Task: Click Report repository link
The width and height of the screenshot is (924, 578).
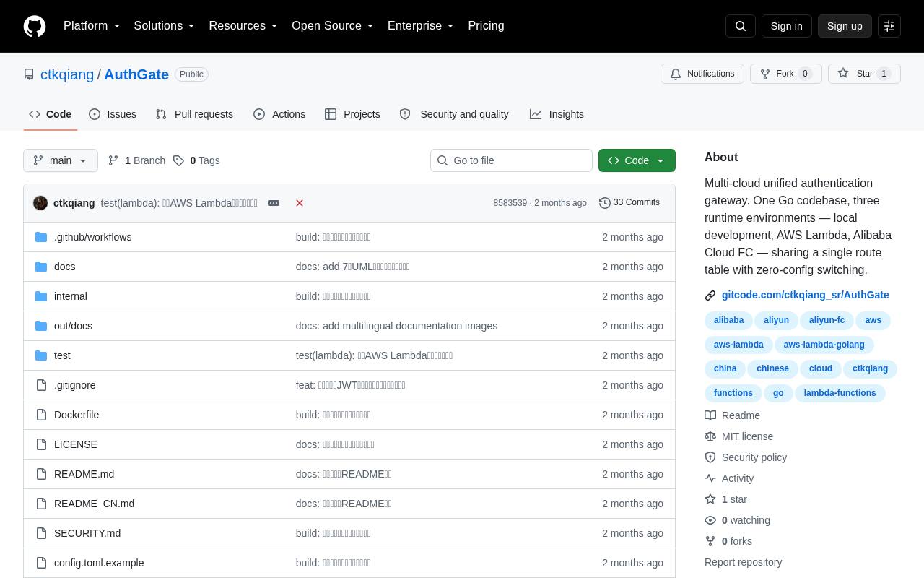Action: point(743,562)
